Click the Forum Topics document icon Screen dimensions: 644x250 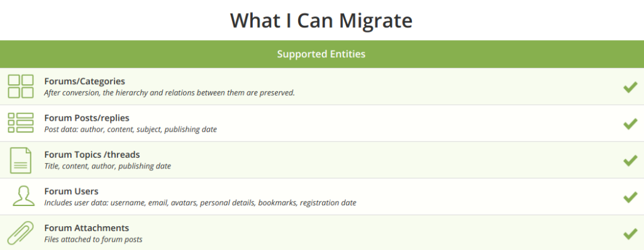21,161
